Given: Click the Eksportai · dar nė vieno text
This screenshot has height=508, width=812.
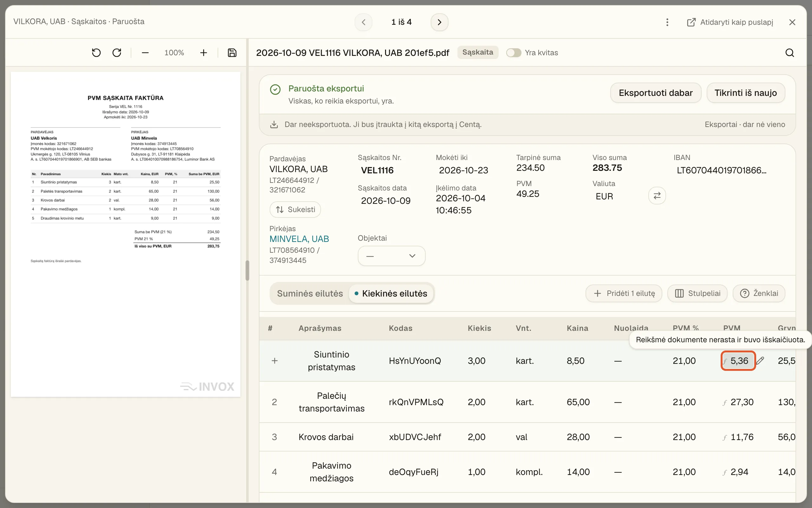Looking at the screenshot, I should [x=744, y=124].
